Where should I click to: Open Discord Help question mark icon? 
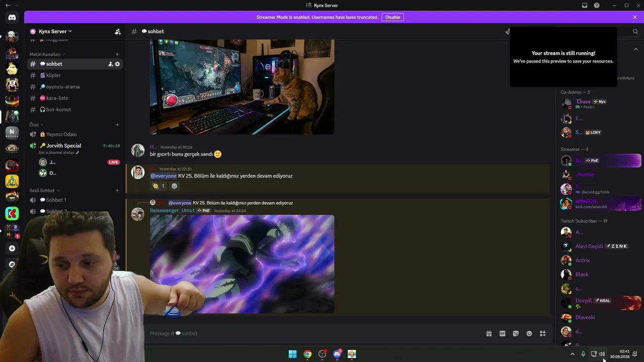[597, 6]
